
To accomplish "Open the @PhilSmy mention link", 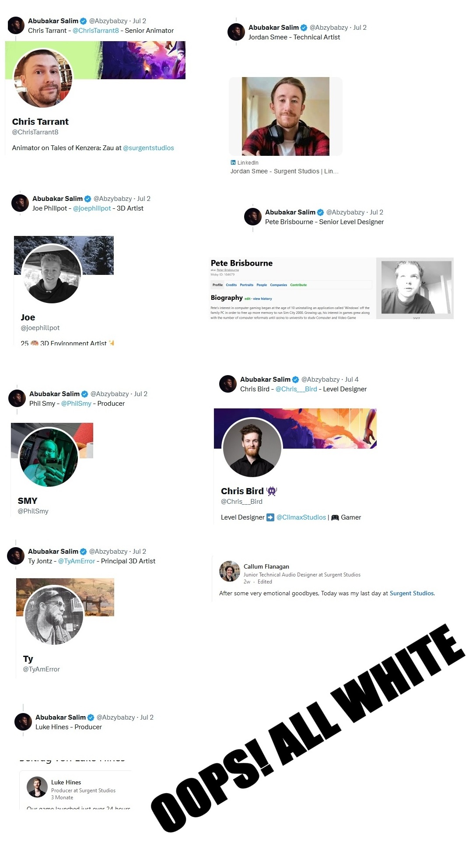I will click(x=76, y=404).
